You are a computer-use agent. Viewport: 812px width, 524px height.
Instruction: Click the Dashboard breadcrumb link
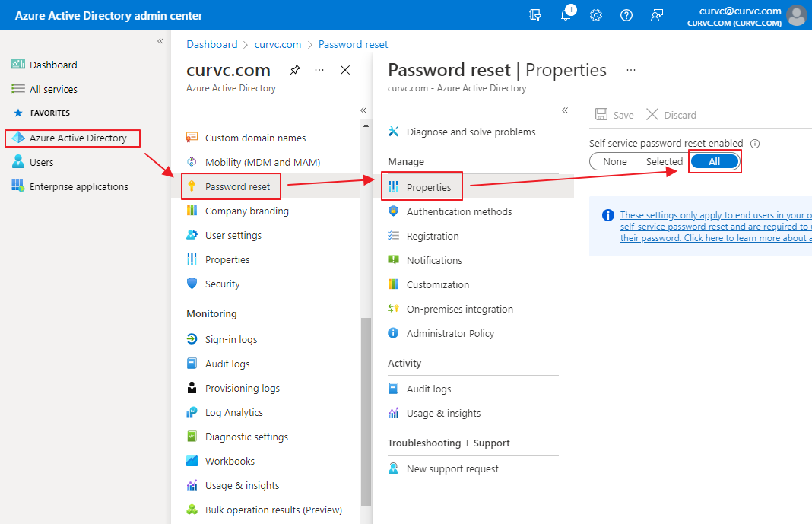click(212, 45)
